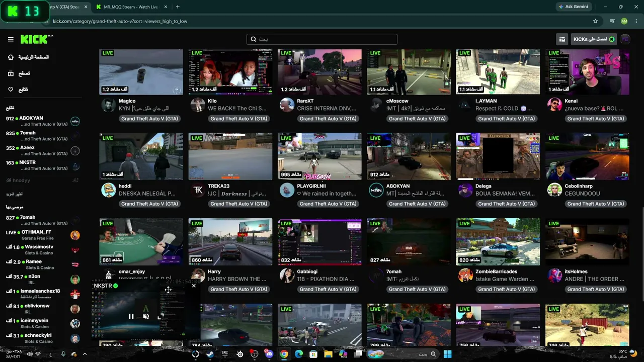Open Harry's stream thumbnail
Image resolution: width=644 pixels, height=362 pixels.
click(230, 242)
